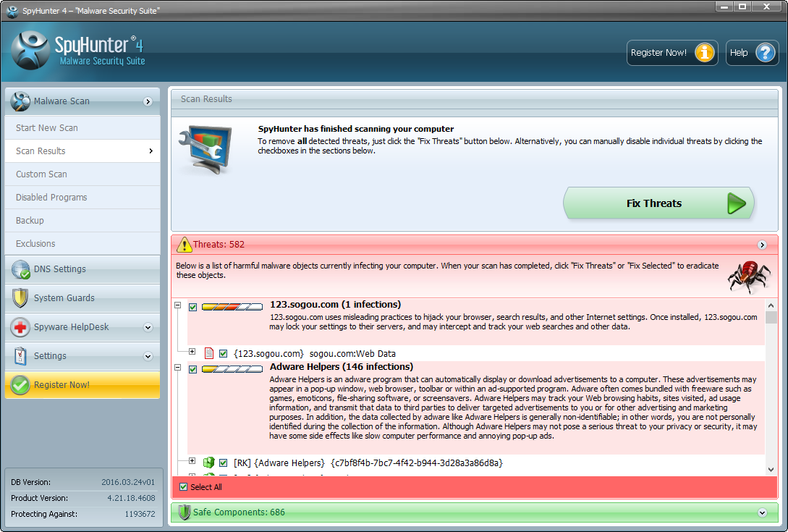Click the yellow warning triangle beside Threats
The image size is (788, 532).
coord(185,245)
